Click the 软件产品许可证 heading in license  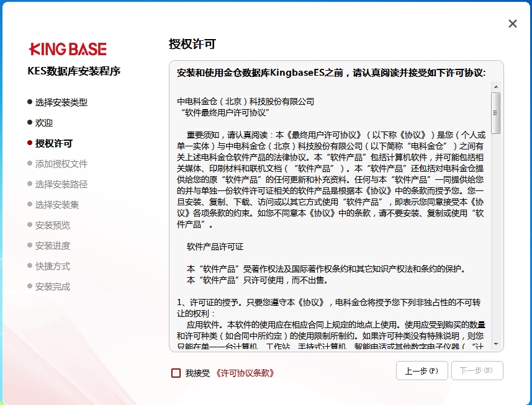click(215, 247)
